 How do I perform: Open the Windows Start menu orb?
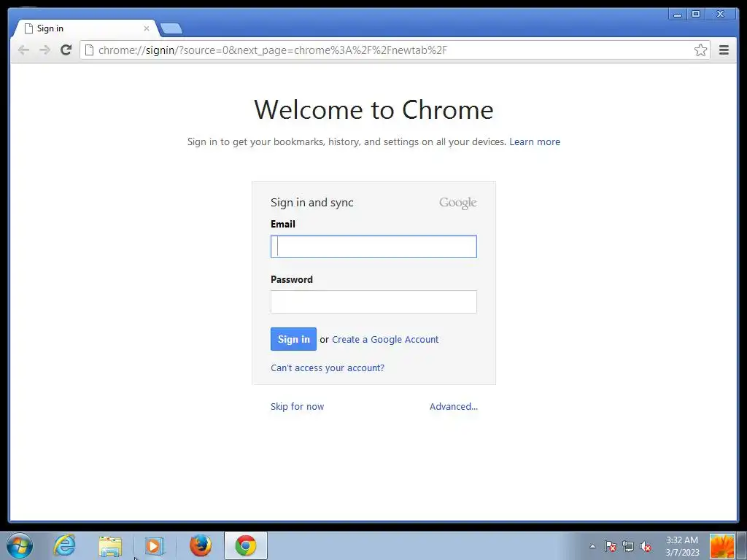tap(20, 545)
